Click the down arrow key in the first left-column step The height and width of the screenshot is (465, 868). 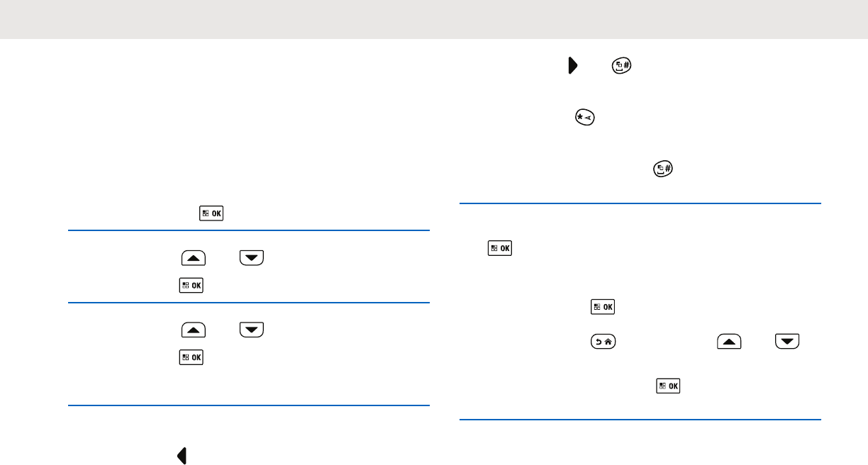click(252, 259)
